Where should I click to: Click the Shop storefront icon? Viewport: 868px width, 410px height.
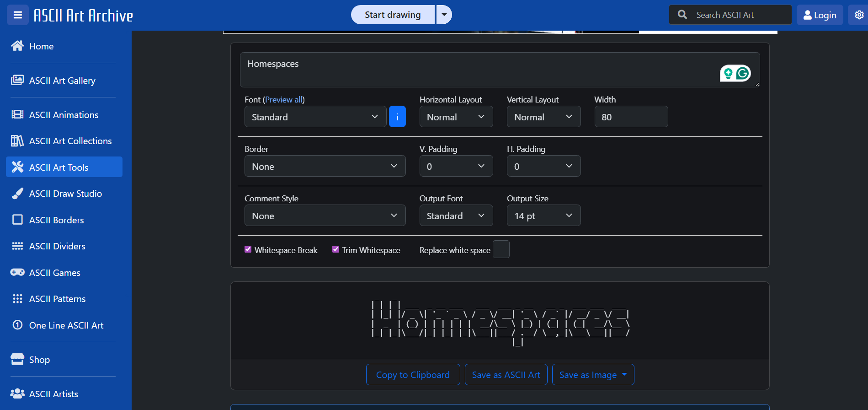[17, 359]
